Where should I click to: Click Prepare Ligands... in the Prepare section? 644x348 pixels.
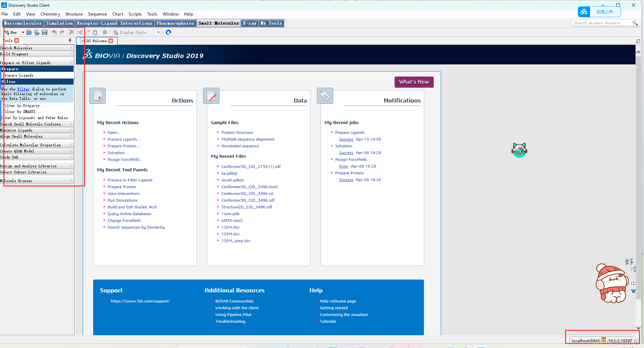point(21,75)
